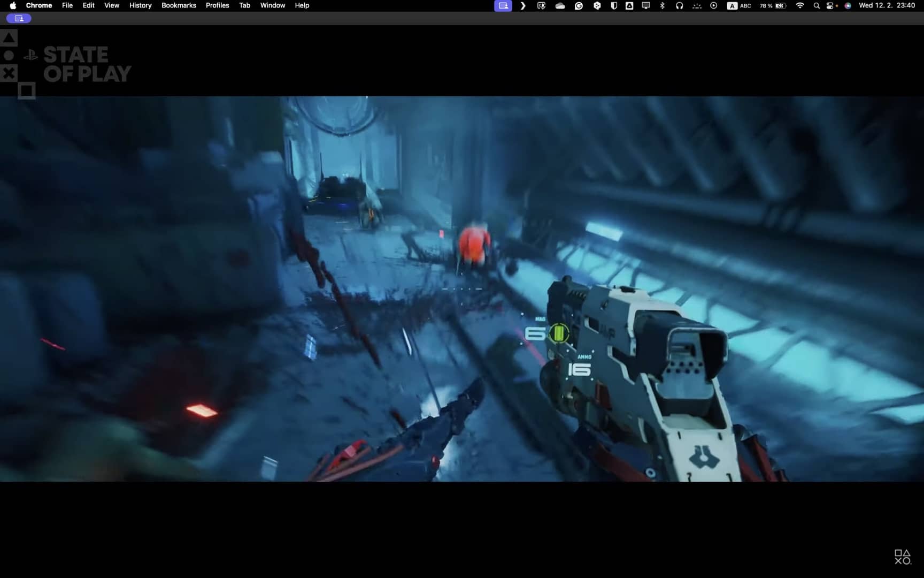
Task: Switch the ABC keyboard input source
Action: click(x=739, y=5)
